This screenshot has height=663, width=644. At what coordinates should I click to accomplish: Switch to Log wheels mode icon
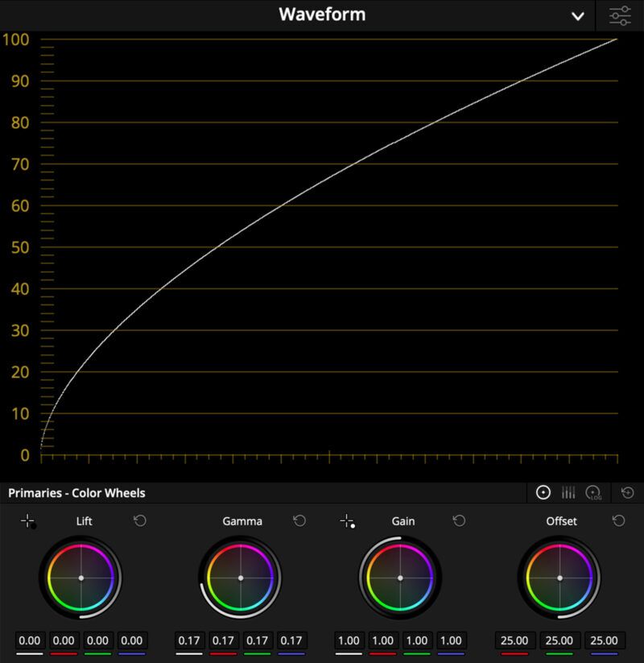pyautogui.click(x=593, y=492)
